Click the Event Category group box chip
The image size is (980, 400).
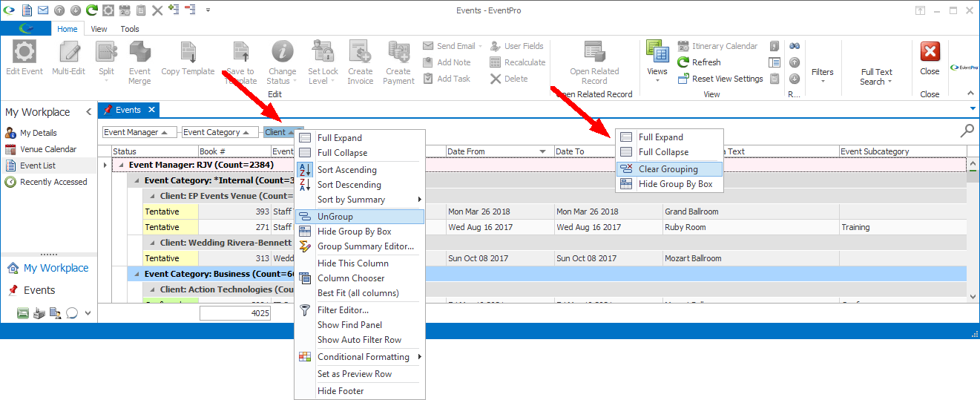click(220, 132)
